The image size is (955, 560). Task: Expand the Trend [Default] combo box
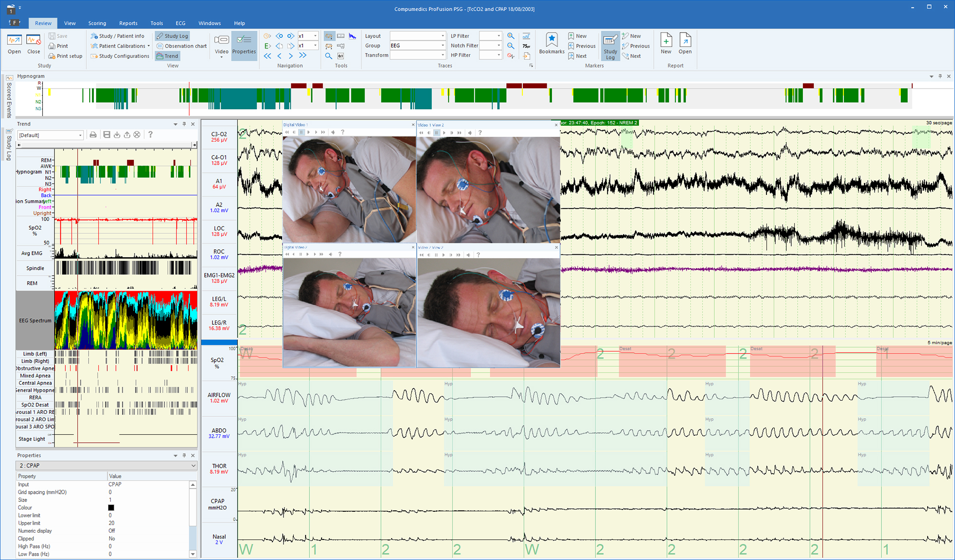click(80, 135)
